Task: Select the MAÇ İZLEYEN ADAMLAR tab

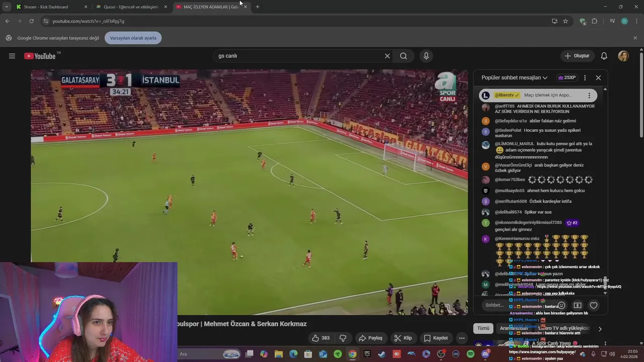Action: tap(211, 7)
